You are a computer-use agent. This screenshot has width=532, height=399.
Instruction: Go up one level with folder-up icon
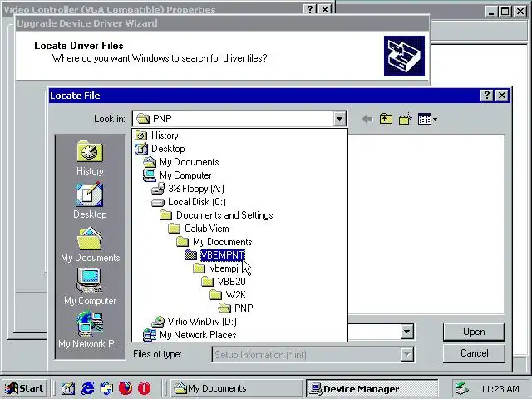[x=386, y=119]
